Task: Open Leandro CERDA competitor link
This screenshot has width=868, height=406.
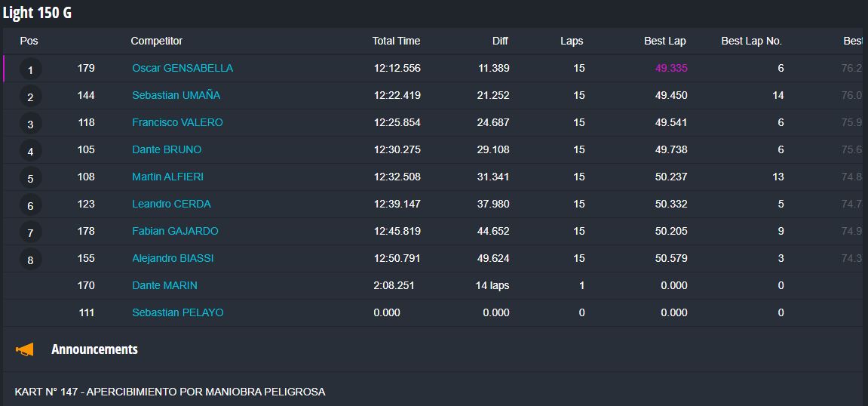Action: coord(171,204)
